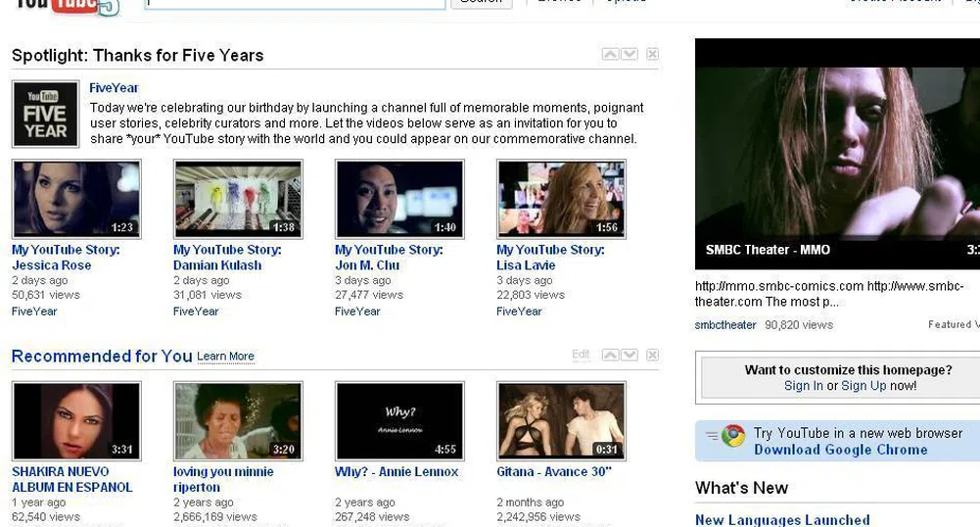The height and width of the screenshot is (527, 980).
Task: Click 2,666,169 views text under minnie riperton
Action: [215, 517]
